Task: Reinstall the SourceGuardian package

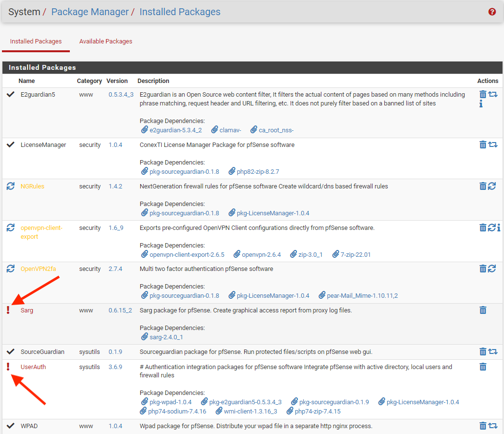Action: pyautogui.click(x=493, y=352)
